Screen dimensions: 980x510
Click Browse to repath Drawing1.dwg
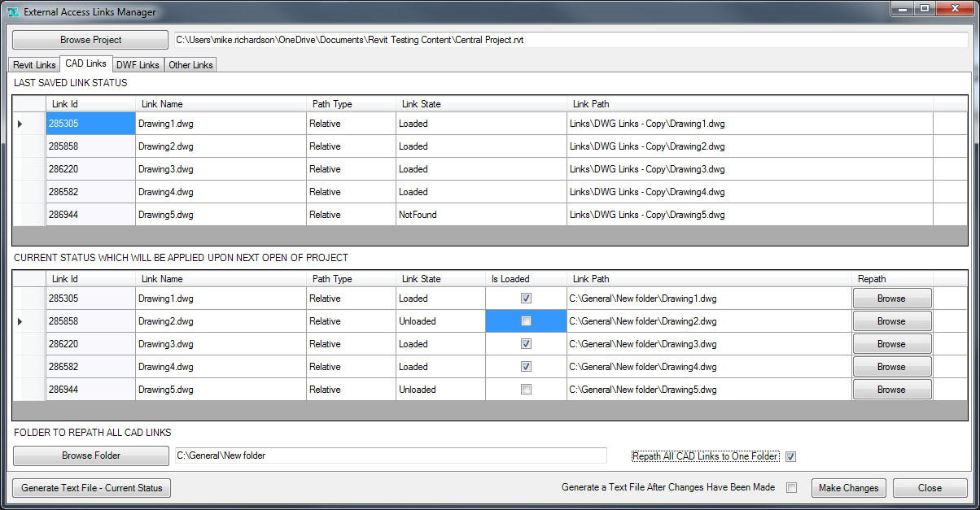pyautogui.click(x=891, y=298)
